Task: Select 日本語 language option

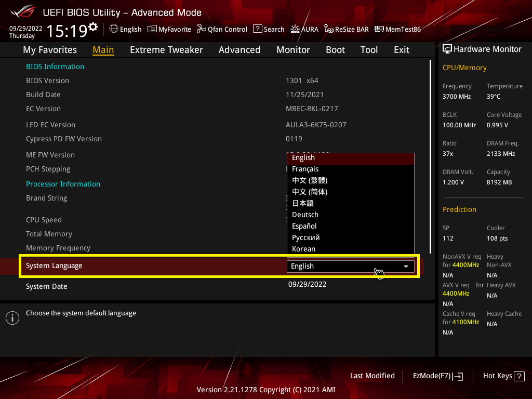Action: tap(351, 204)
